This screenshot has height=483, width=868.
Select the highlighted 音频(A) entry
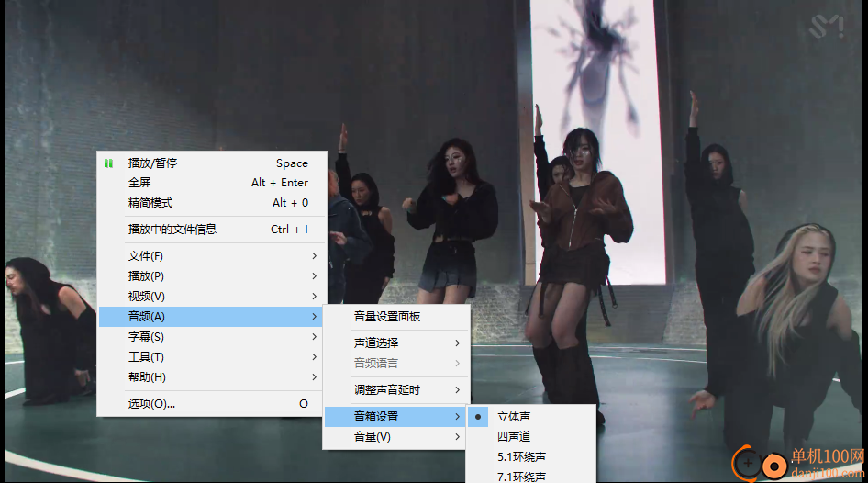pyautogui.click(x=212, y=316)
